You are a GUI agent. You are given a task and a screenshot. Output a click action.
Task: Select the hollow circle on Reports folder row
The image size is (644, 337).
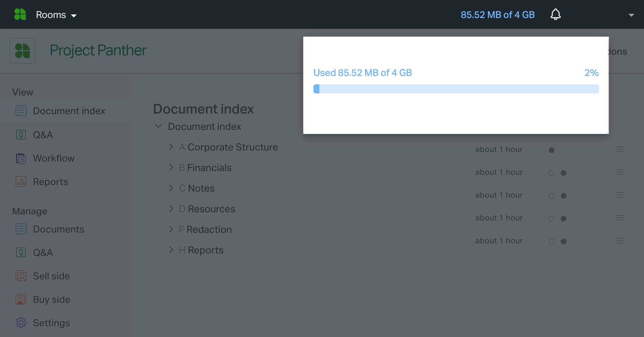pyautogui.click(x=551, y=241)
